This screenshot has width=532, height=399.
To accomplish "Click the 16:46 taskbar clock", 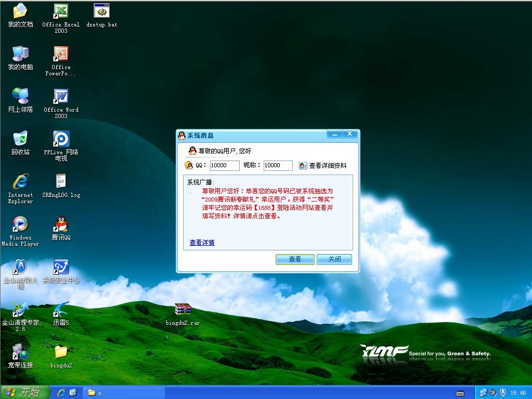I will pyautogui.click(x=518, y=393).
